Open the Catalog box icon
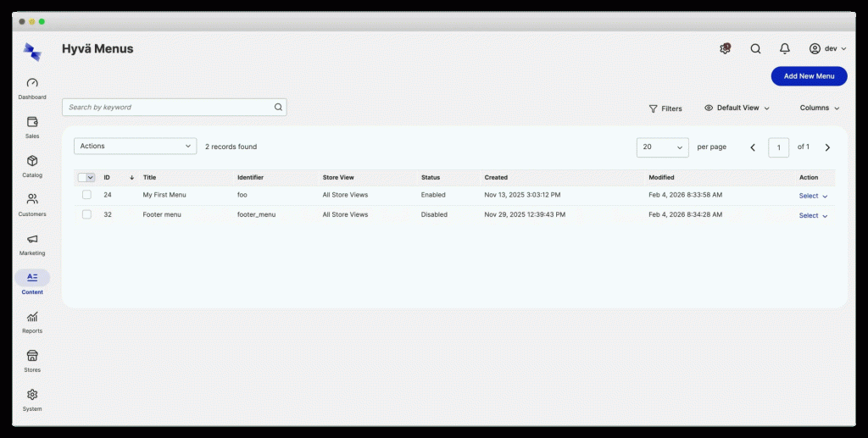Screen dimensions: 868x438 click(32, 161)
